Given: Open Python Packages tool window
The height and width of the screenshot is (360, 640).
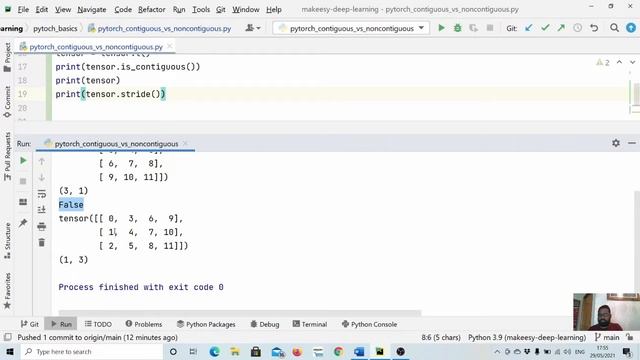Looking at the screenshot, I should (x=206, y=324).
